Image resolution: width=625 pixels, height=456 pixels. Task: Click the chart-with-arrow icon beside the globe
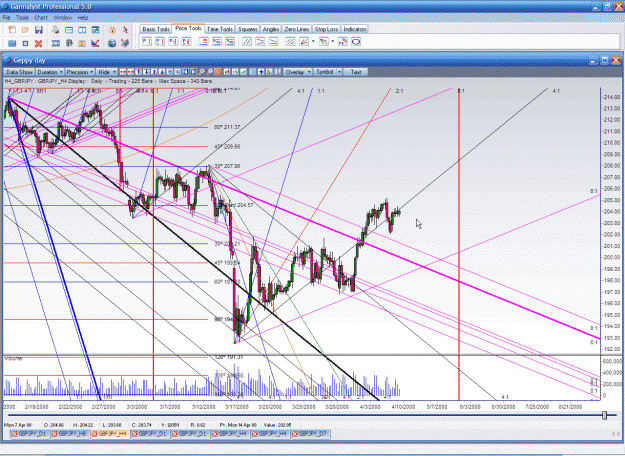(x=125, y=43)
